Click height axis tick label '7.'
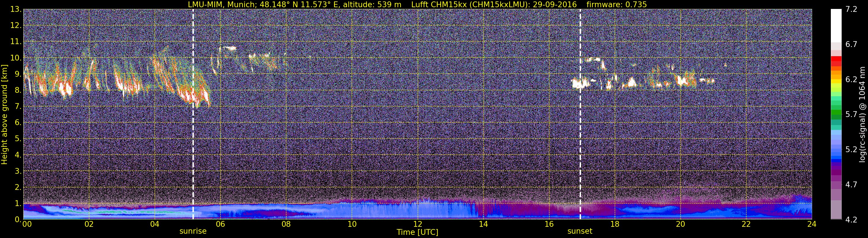Image resolution: width=868 pixels, height=238 pixels. click(18, 106)
